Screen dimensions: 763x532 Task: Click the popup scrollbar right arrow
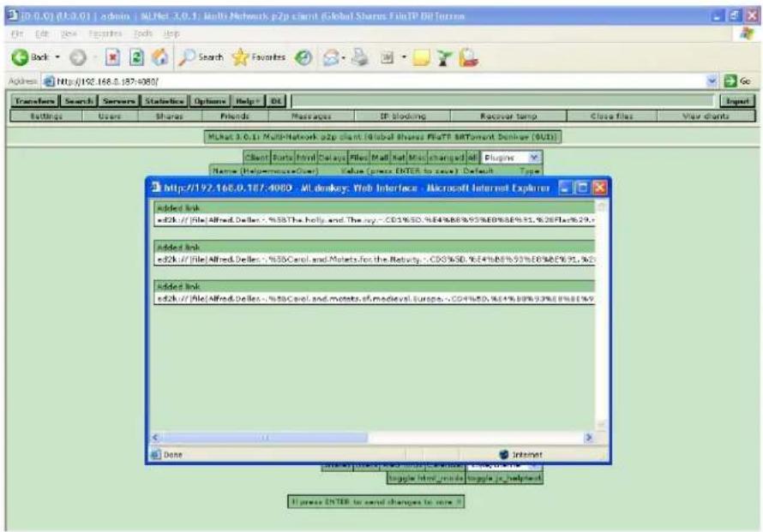point(588,438)
